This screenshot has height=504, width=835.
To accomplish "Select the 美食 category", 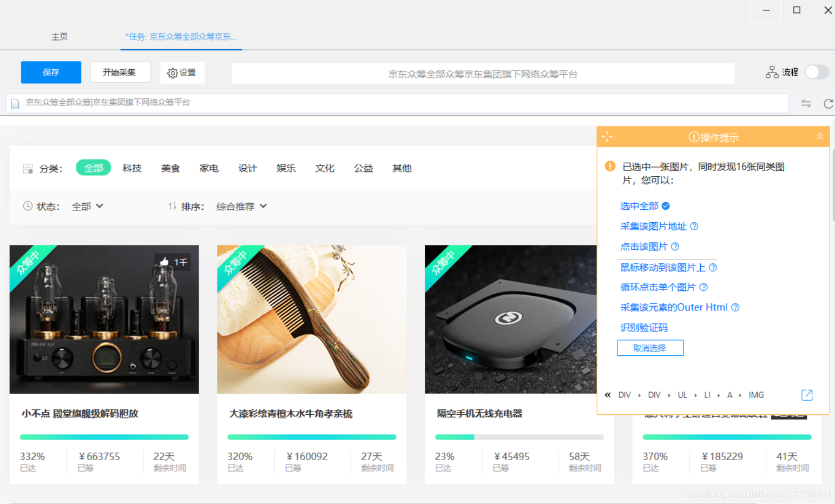I will tap(170, 168).
